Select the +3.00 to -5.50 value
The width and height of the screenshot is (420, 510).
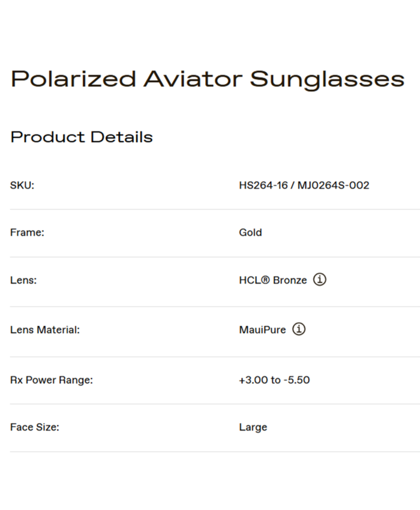pyautogui.click(x=274, y=380)
